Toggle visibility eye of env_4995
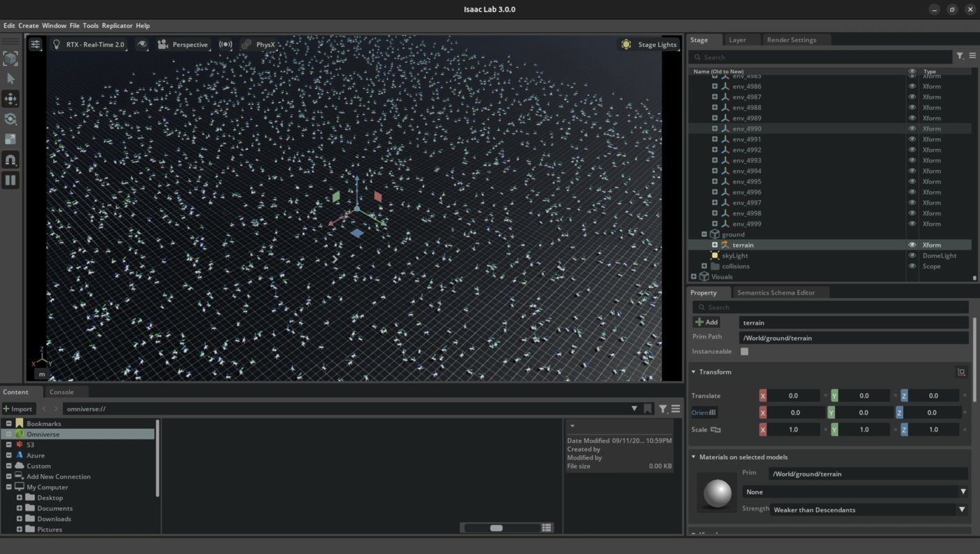 coord(912,181)
